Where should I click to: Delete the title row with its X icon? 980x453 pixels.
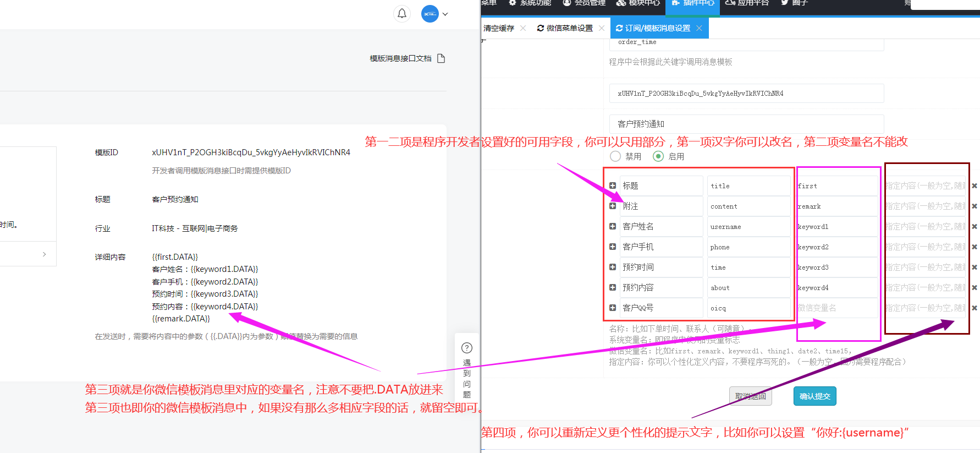click(x=974, y=186)
